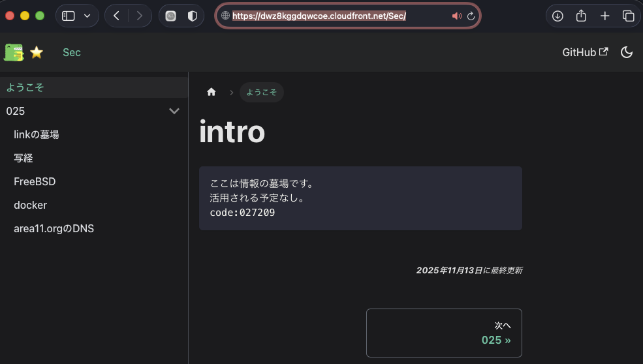Go to next page 025 »
This screenshot has height=364, width=643.
[x=444, y=333]
